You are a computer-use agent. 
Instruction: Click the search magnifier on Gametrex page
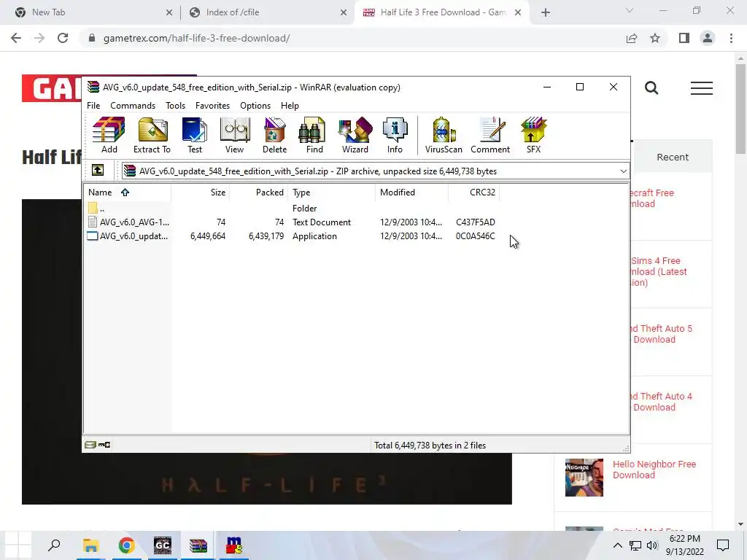(651, 87)
